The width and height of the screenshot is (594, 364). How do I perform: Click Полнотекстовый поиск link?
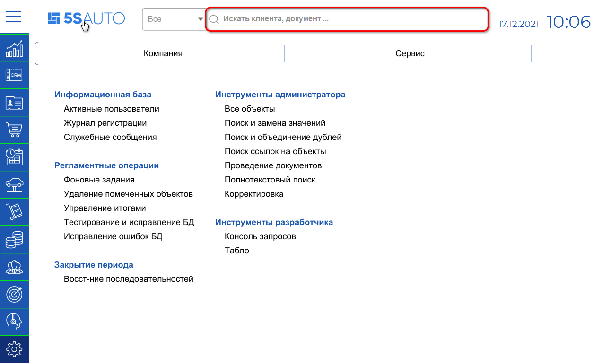coord(270,179)
